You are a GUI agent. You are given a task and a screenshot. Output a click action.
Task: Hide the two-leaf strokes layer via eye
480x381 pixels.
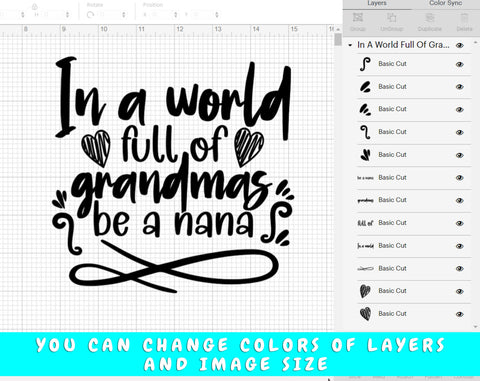pyautogui.click(x=460, y=87)
